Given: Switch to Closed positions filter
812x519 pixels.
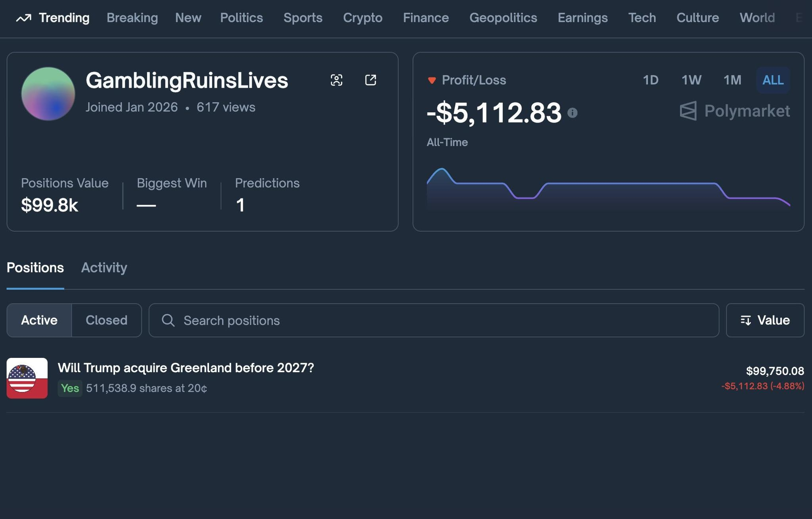Looking at the screenshot, I should point(106,320).
